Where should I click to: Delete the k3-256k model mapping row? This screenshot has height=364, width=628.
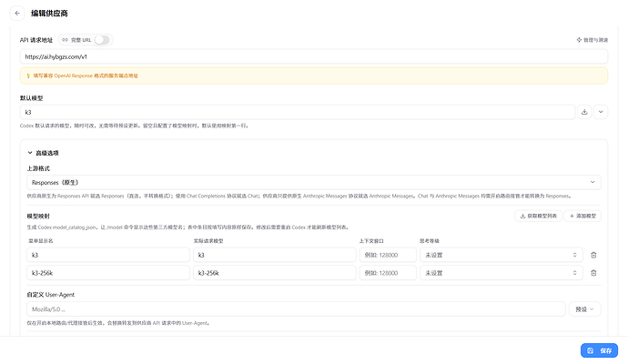pos(593,273)
